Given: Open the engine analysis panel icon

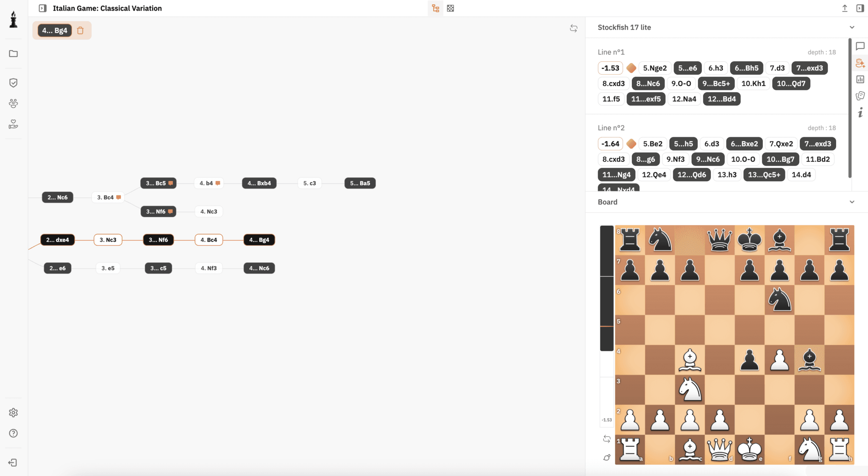Looking at the screenshot, I should coord(860,63).
